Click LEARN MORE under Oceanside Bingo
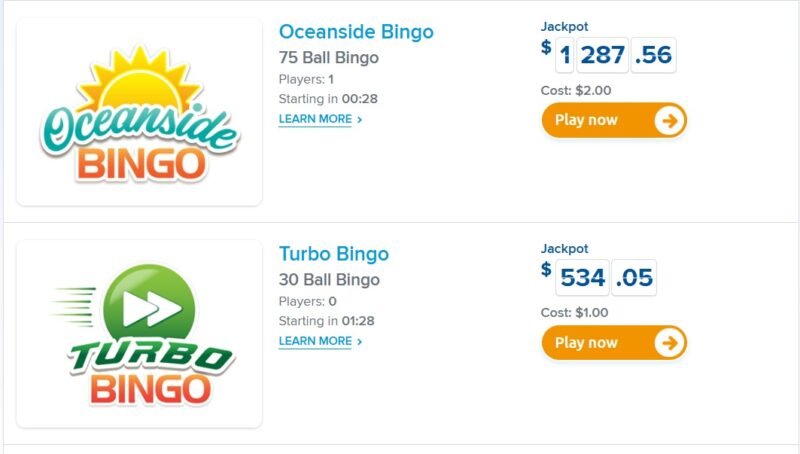 pyautogui.click(x=315, y=119)
